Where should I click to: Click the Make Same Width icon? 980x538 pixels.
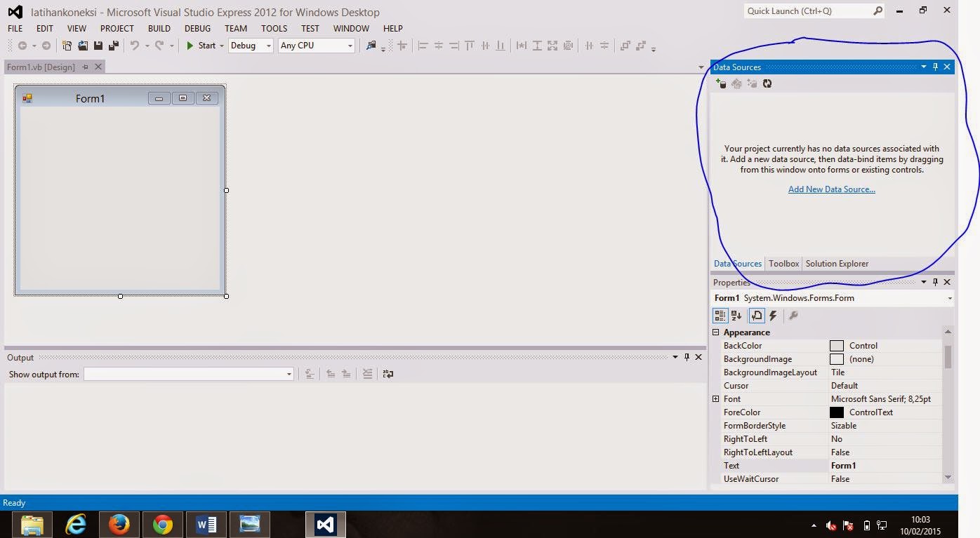[522, 46]
